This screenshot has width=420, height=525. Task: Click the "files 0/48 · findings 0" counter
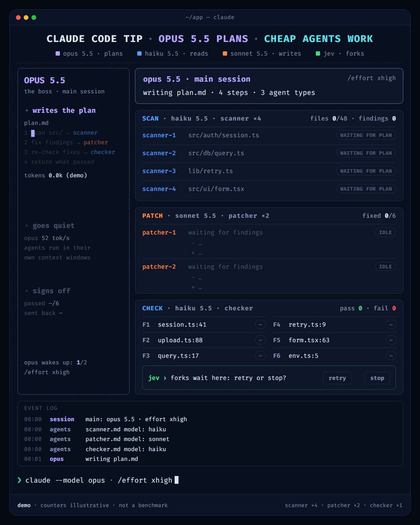pyautogui.click(x=353, y=118)
